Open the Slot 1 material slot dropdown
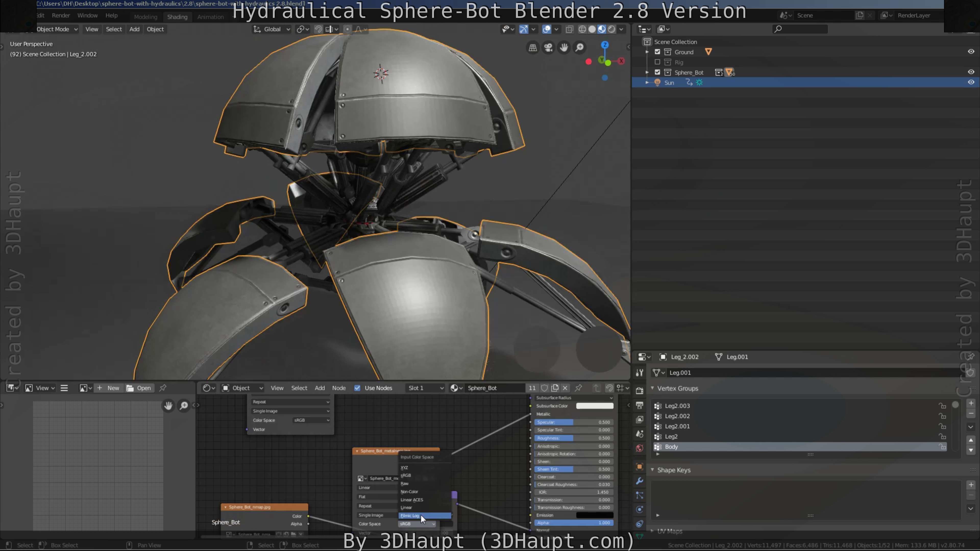This screenshot has height=551, width=980. coord(425,388)
